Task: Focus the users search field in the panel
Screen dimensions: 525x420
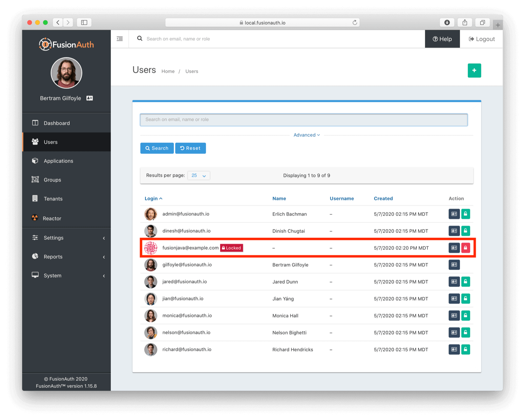Action: (304, 120)
